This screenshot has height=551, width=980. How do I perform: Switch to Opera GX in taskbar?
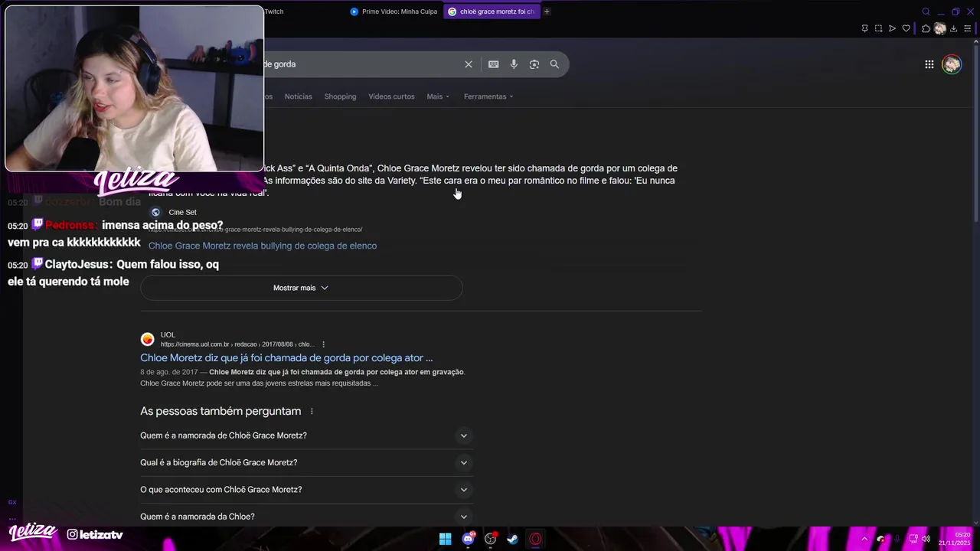pos(536,539)
